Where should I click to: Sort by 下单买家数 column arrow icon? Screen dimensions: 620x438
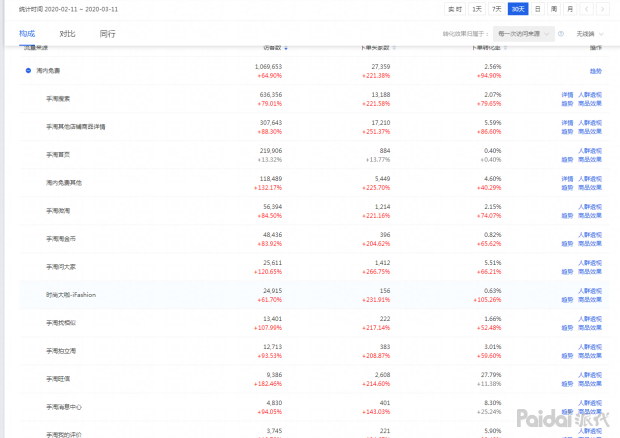[394, 48]
